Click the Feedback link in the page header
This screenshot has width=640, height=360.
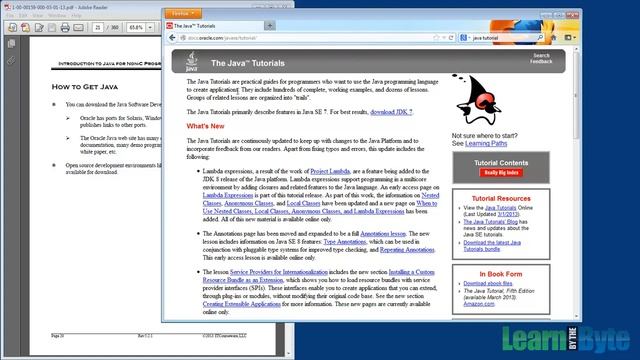tap(541, 61)
